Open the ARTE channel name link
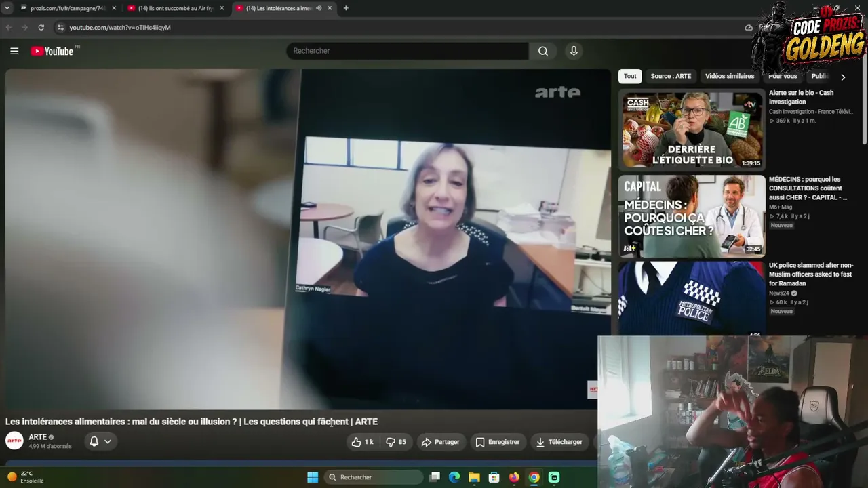The height and width of the screenshot is (488, 868). tap(37, 437)
